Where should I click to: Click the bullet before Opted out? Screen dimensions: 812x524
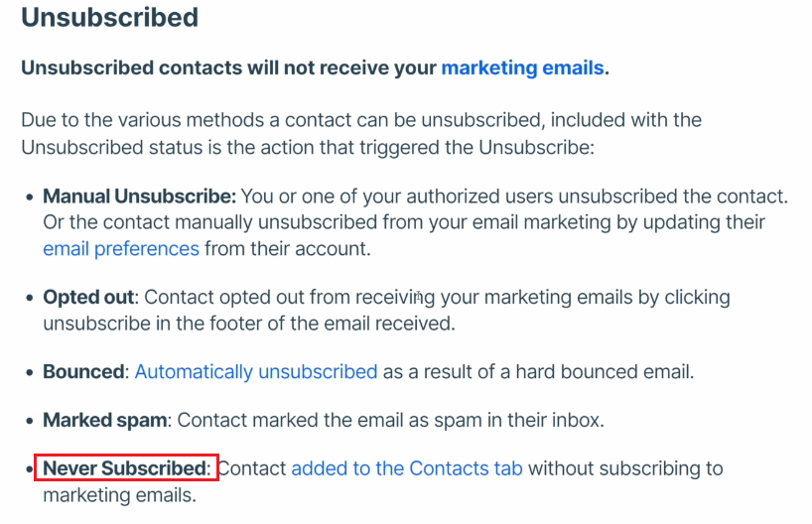(30, 299)
